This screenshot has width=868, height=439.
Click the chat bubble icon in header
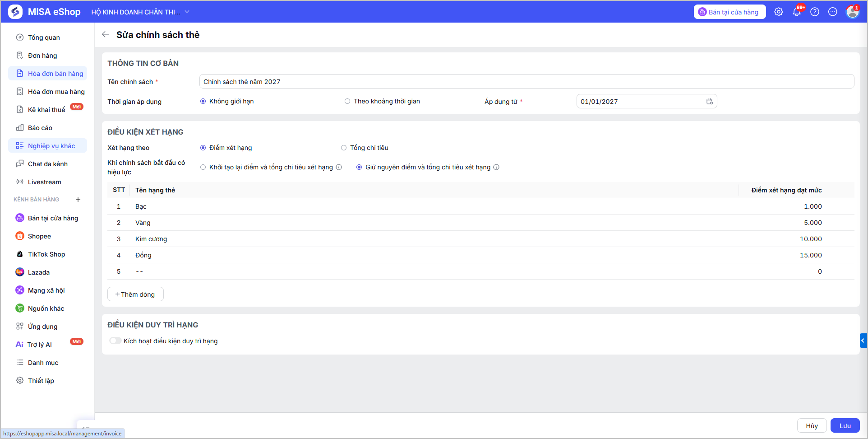833,12
